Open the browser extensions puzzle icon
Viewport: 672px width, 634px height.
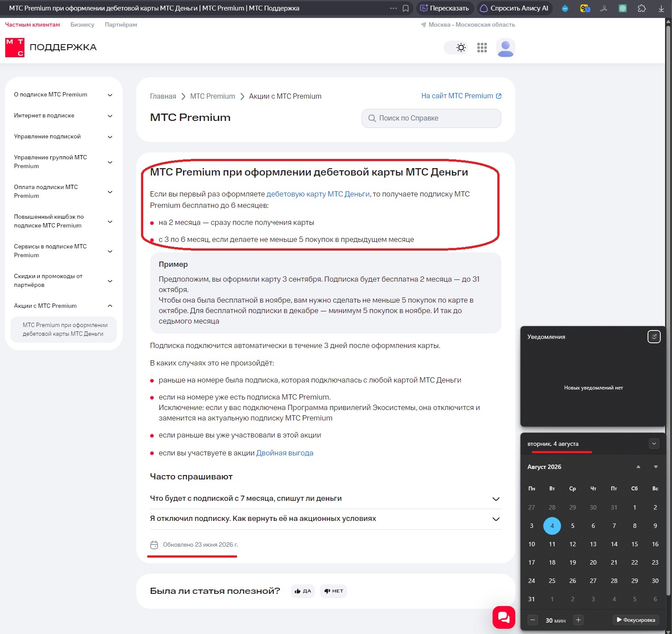point(642,8)
